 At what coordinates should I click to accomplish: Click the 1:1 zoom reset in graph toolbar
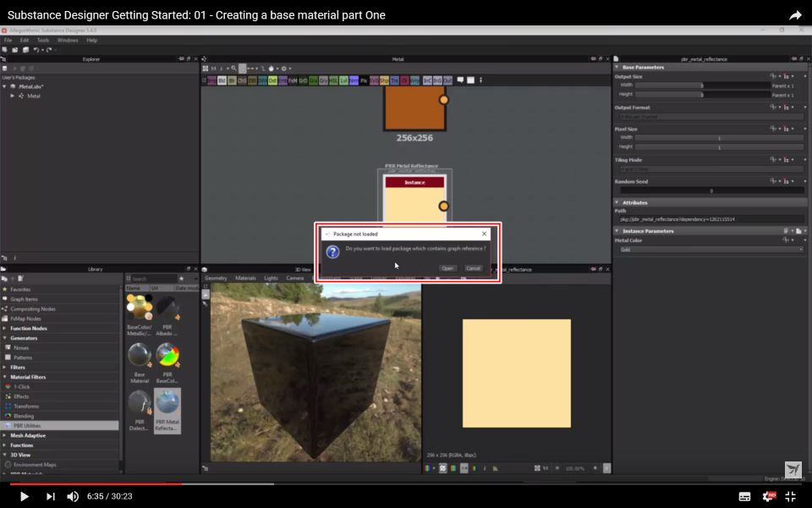pos(213,69)
